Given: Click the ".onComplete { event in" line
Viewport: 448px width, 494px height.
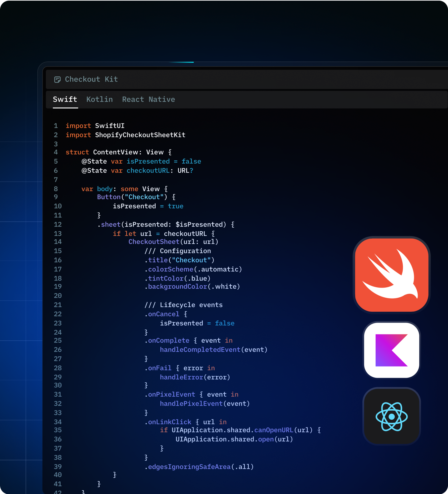Looking at the screenshot, I should [x=189, y=340].
